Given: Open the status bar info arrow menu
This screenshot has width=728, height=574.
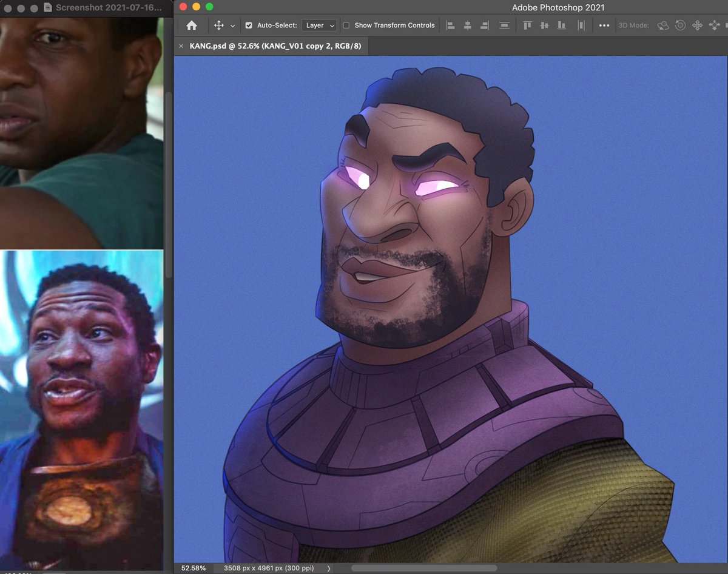Looking at the screenshot, I should [329, 569].
